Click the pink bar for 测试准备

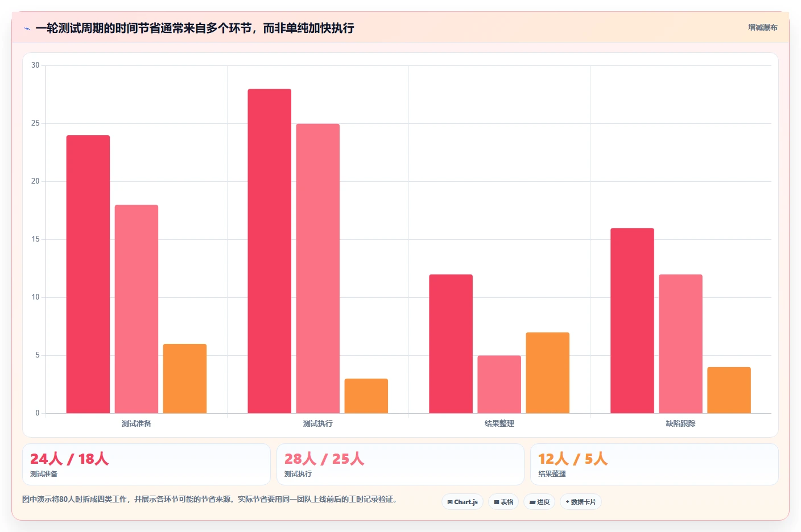coord(137,309)
